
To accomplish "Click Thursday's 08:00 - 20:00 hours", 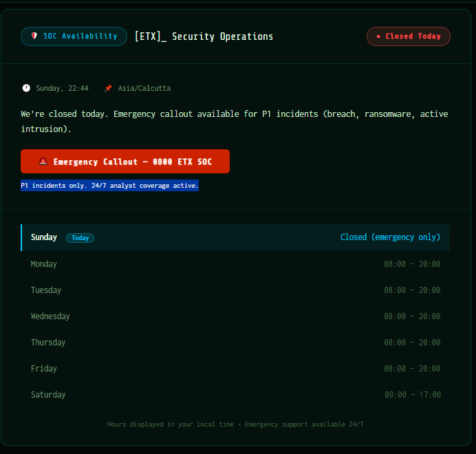I will (412, 343).
